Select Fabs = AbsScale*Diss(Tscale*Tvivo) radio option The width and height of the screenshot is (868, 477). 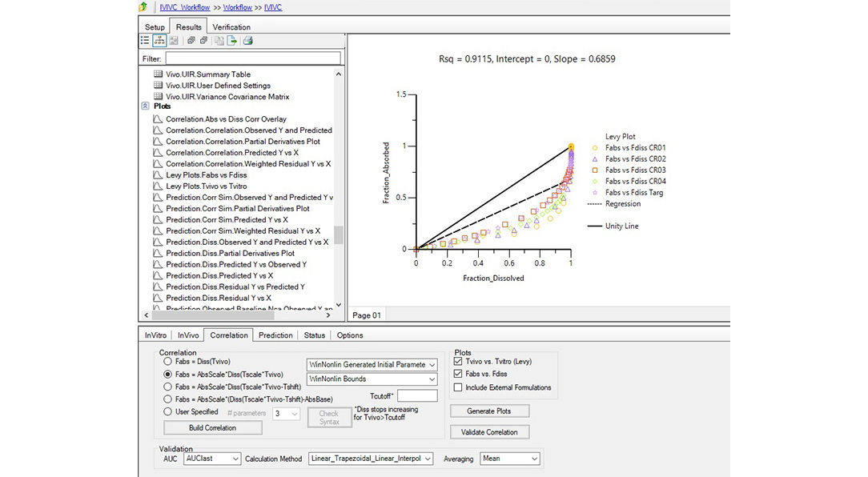[167, 374]
